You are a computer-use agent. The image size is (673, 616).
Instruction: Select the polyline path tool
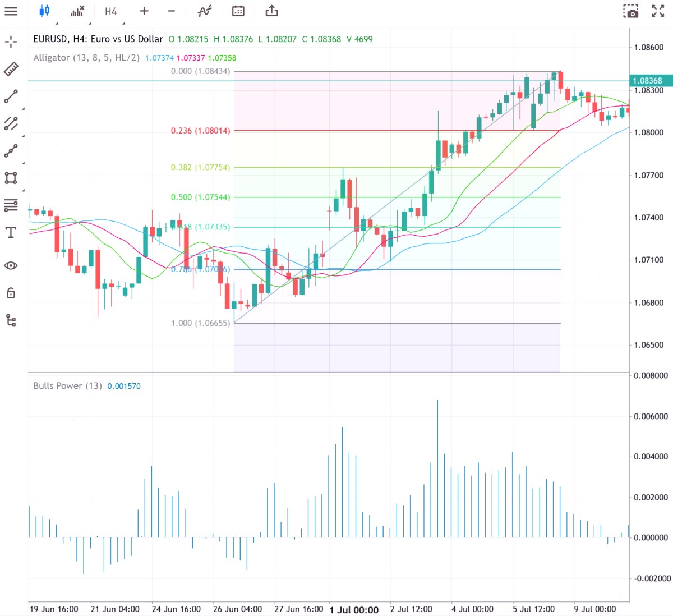point(11,151)
